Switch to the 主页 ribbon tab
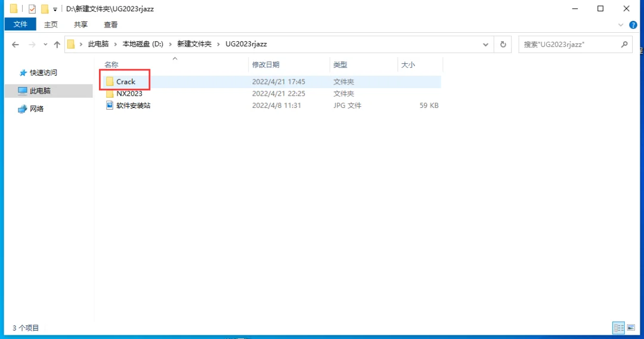 51,24
